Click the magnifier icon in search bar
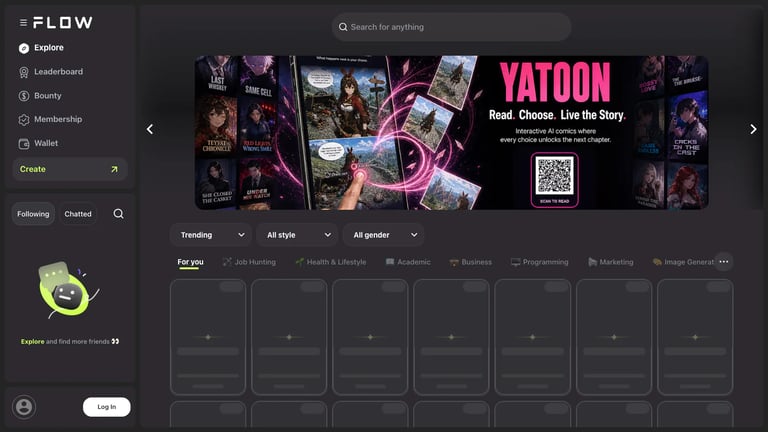 click(343, 27)
